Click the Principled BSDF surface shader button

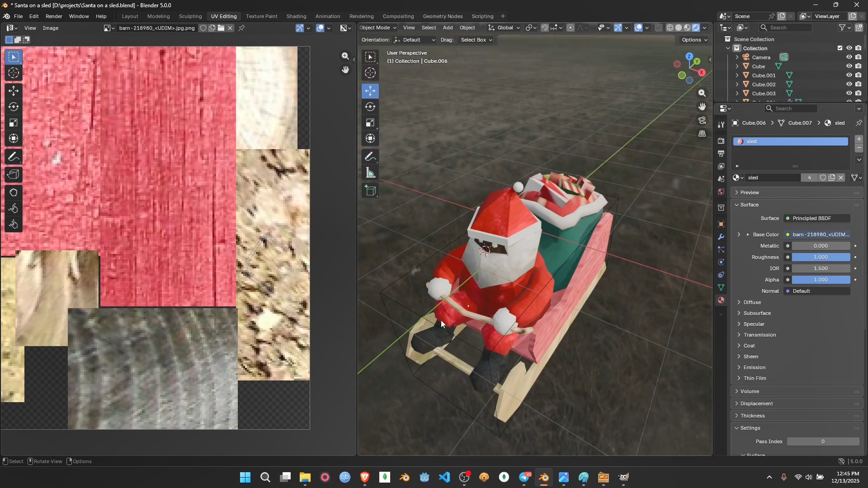point(817,219)
